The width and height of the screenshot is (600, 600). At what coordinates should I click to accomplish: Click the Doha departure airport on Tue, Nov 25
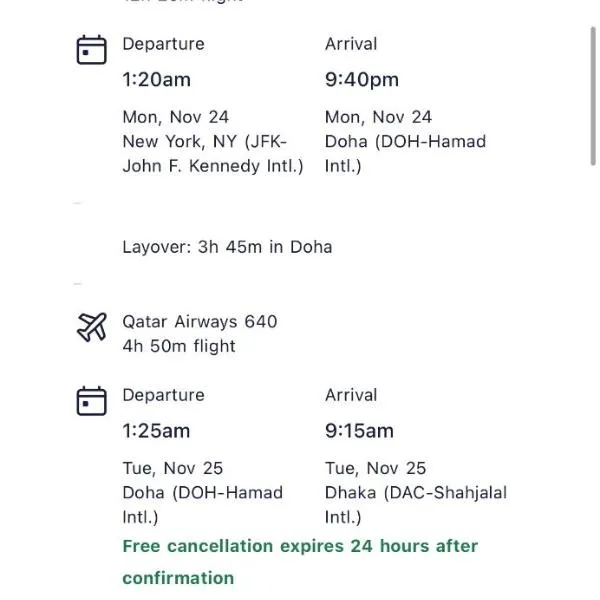[202, 505]
